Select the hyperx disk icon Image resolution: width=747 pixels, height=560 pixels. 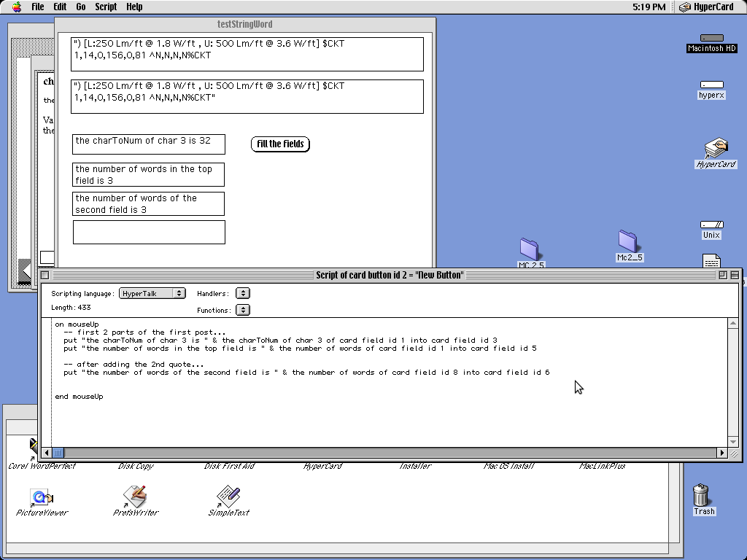click(x=711, y=85)
